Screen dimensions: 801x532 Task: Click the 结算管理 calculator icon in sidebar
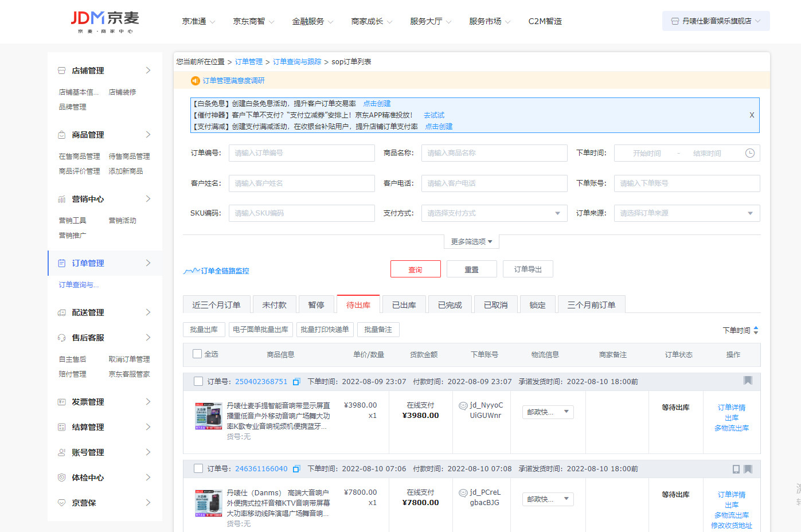[x=61, y=427]
